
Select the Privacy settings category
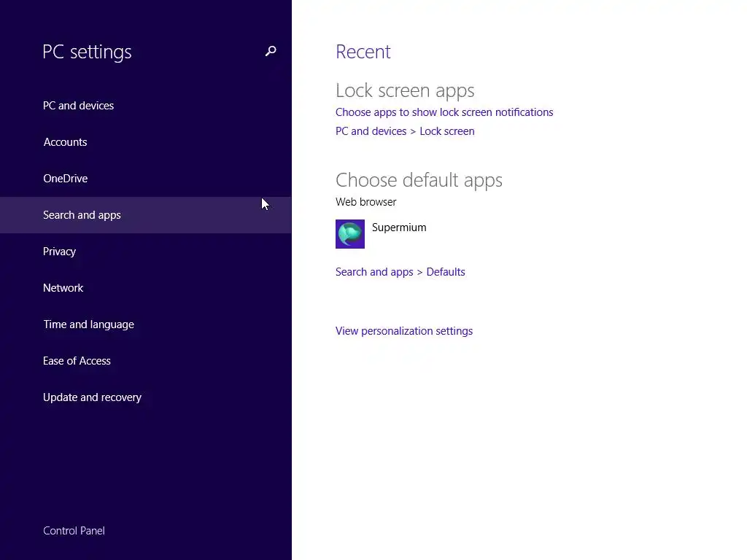[60, 252]
